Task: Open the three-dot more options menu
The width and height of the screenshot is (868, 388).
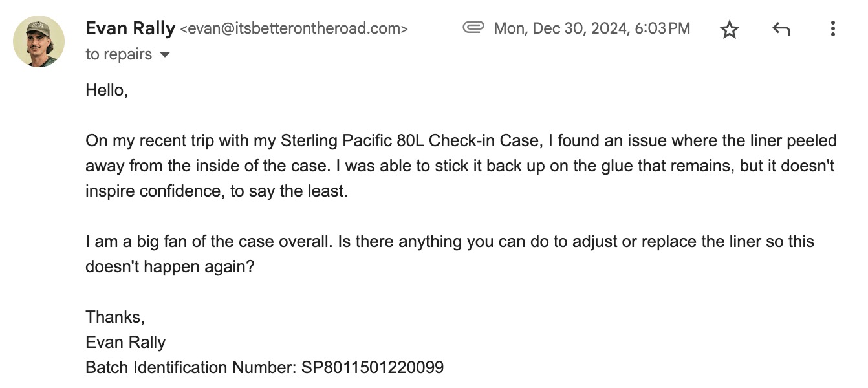Action: click(833, 28)
